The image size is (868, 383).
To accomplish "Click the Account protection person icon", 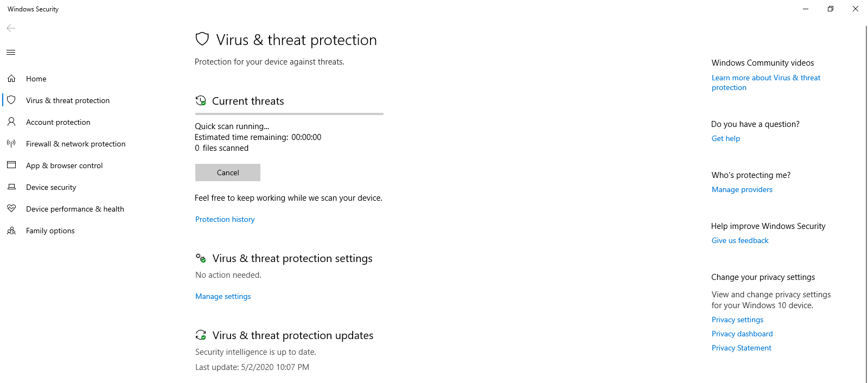I will [x=11, y=122].
